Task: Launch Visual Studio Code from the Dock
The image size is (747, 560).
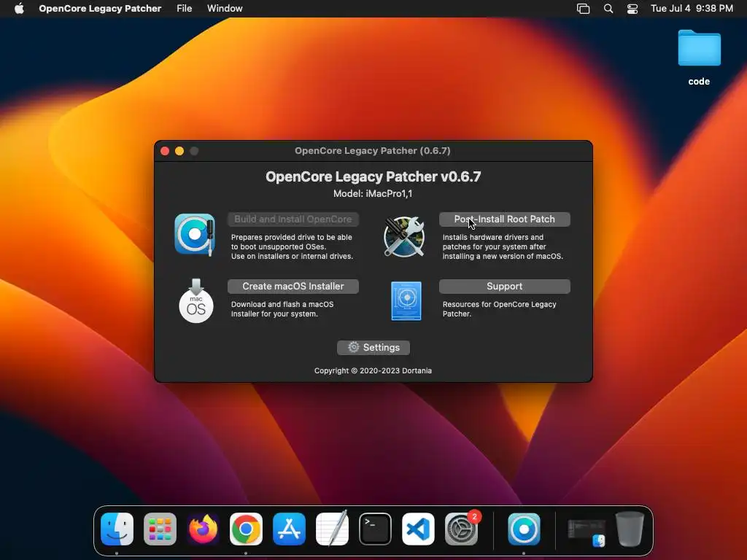Action: 418,529
